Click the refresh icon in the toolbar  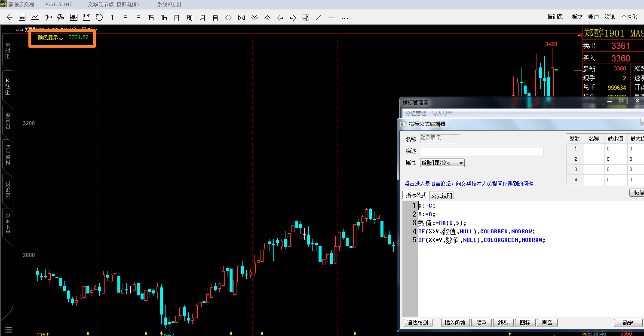click(x=99, y=18)
